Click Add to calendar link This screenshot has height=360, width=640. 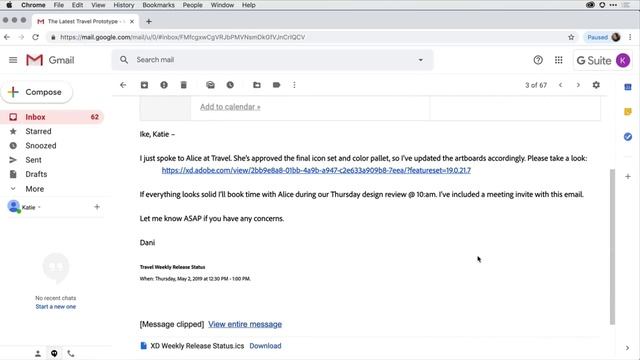click(x=230, y=107)
